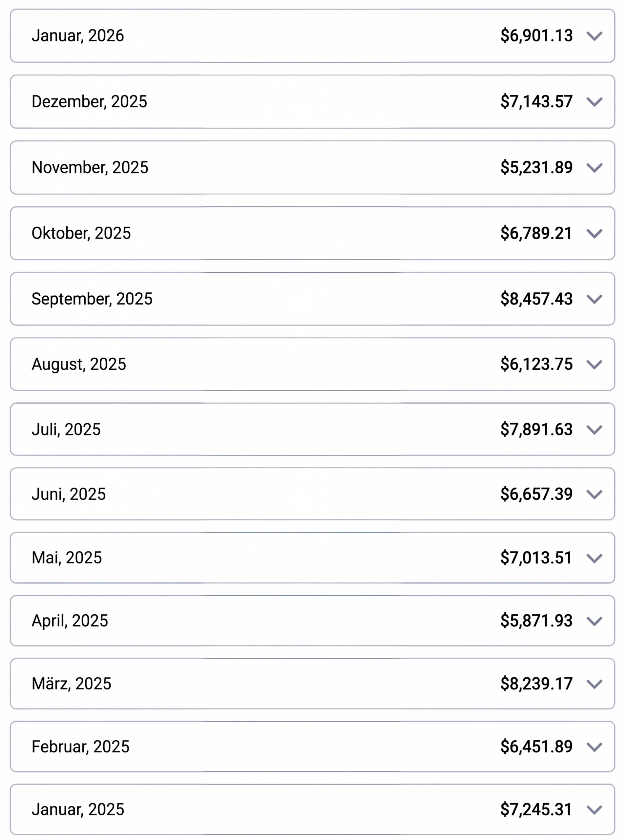Viewport: 627px width, 840px height.
Task: Show Juni, 2025 details via chevron
Action: coord(594,494)
